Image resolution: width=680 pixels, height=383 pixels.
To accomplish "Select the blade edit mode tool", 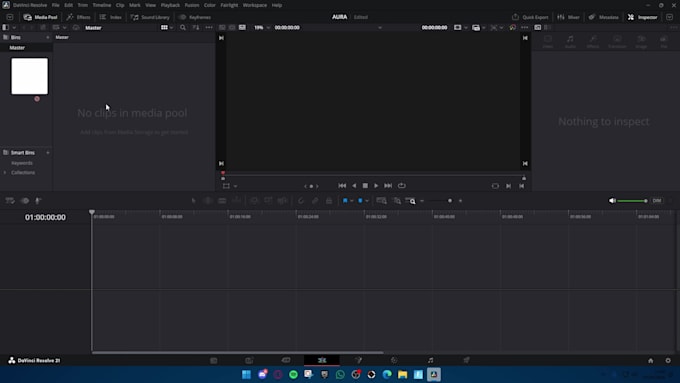I will pos(236,200).
